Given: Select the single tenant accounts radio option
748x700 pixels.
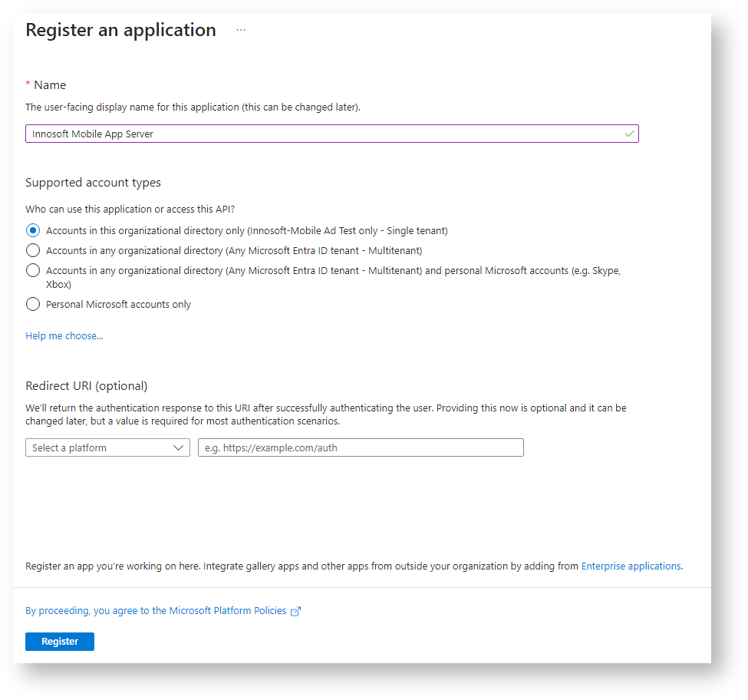Looking at the screenshot, I should coord(33,230).
